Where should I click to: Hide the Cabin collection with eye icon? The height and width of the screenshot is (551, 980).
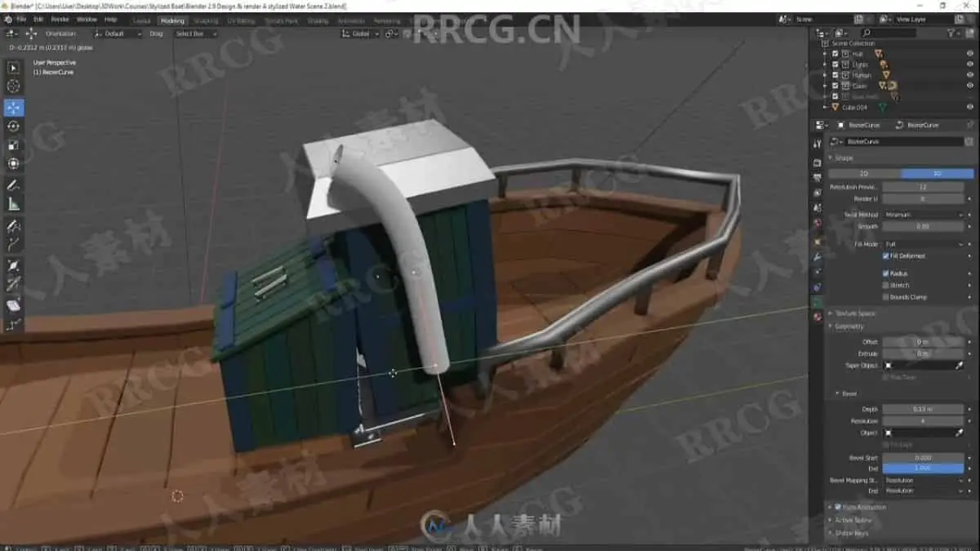pyautogui.click(x=970, y=85)
